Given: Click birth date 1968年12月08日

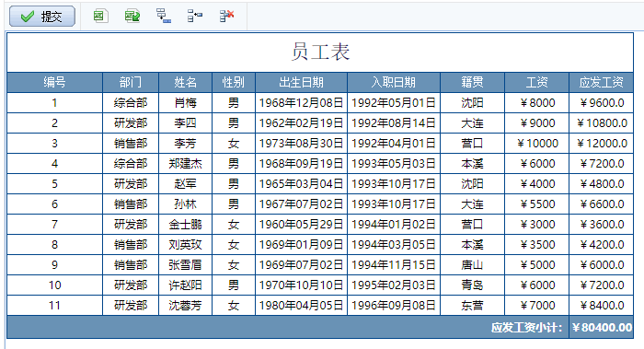Looking at the screenshot, I should coord(301,103).
